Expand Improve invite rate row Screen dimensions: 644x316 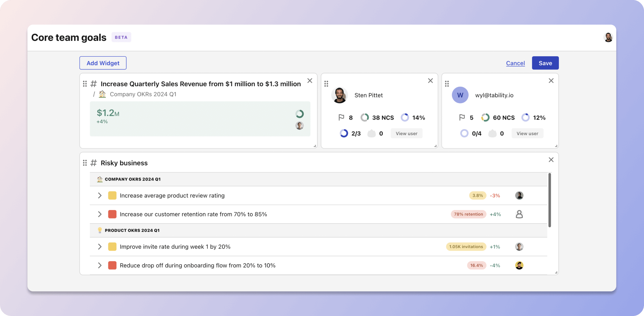[100, 247]
